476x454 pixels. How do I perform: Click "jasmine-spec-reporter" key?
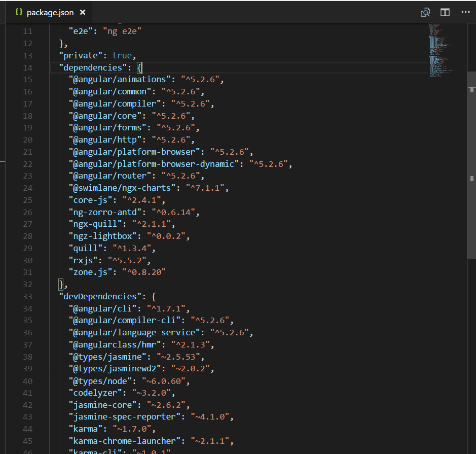click(x=125, y=417)
